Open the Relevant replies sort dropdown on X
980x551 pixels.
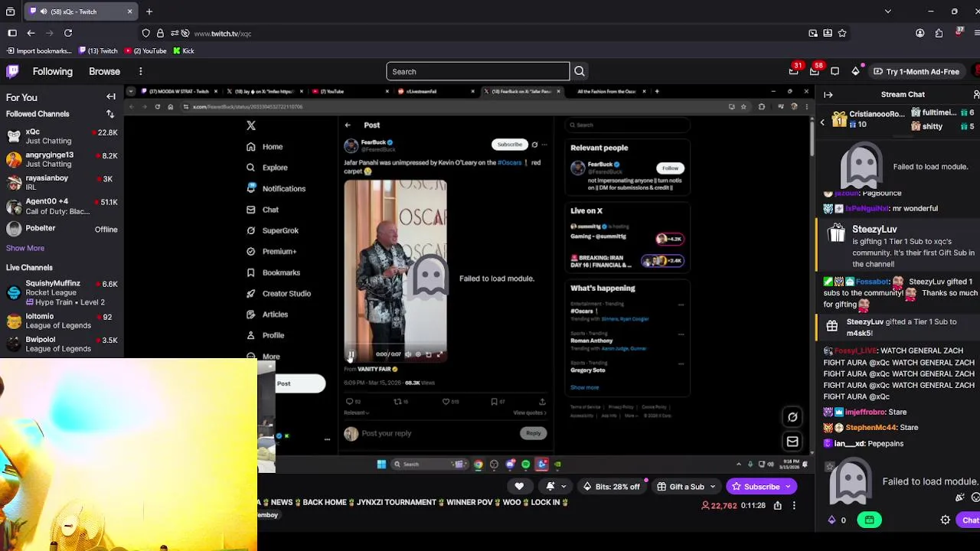click(x=356, y=412)
